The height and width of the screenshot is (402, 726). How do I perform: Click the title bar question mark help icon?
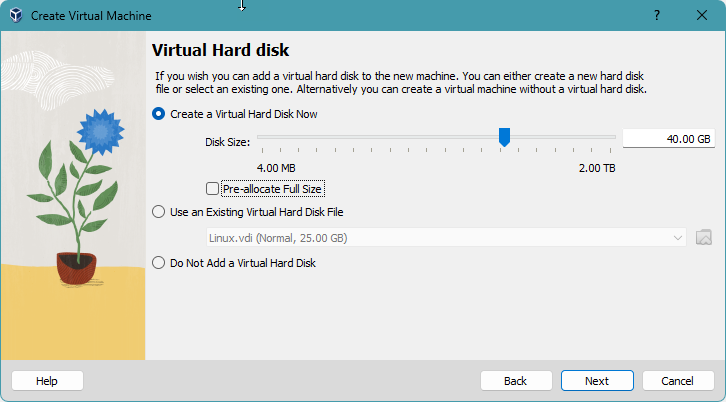pos(657,16)
